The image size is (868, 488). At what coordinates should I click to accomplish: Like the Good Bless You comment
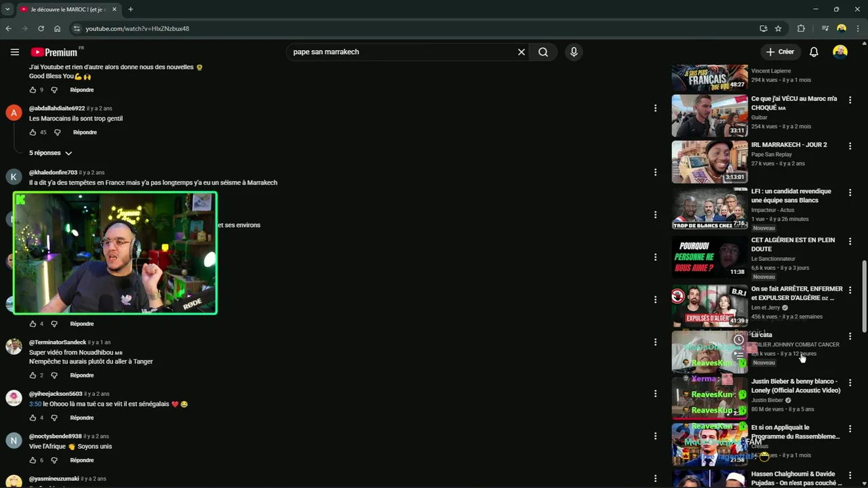tap(33, 90)
